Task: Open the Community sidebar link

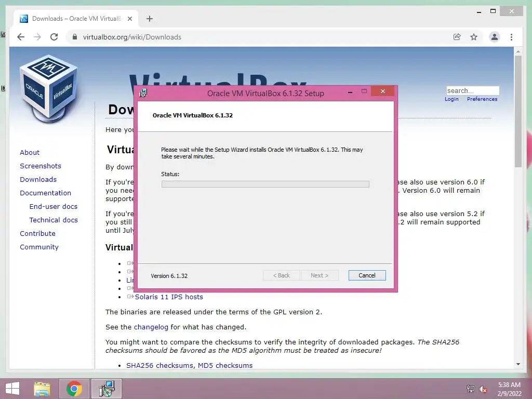Action: [39, 247]
